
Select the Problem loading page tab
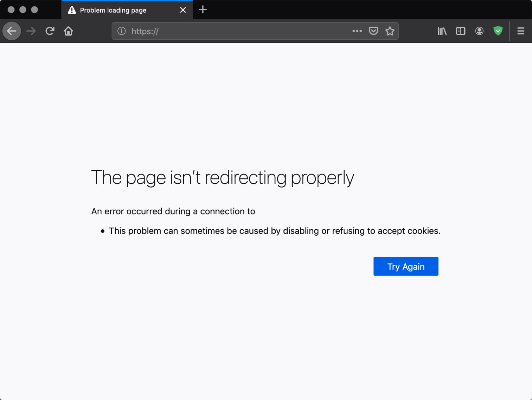tap(127, 10)
